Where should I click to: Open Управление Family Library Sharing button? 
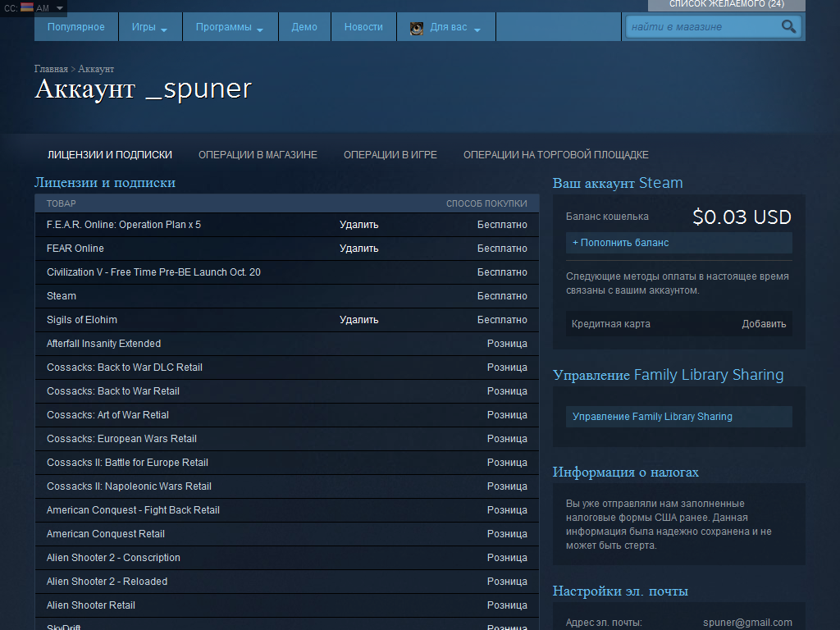tap(678, 416)
